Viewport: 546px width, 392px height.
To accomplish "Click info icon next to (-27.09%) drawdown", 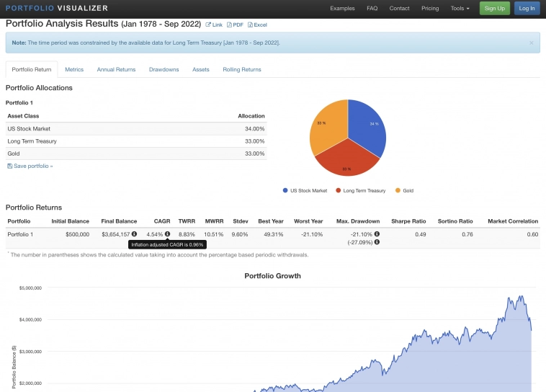I will [x=377, y=242].
